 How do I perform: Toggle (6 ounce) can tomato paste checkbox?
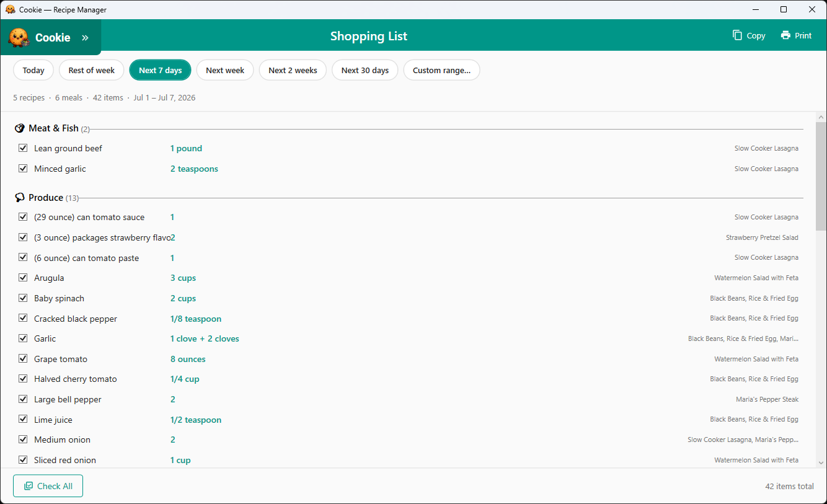[23, 257]
